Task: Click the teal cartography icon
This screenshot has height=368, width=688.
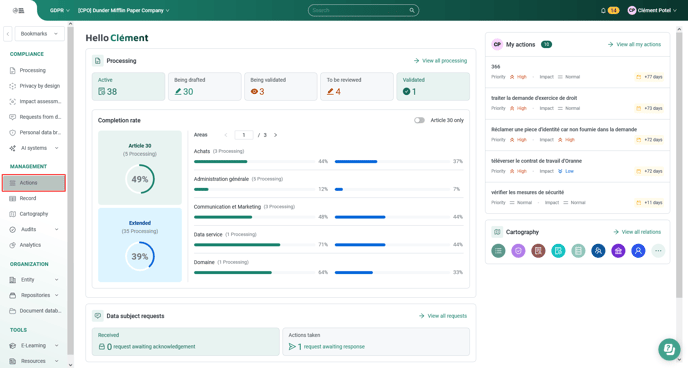Action: click(558, 251)
